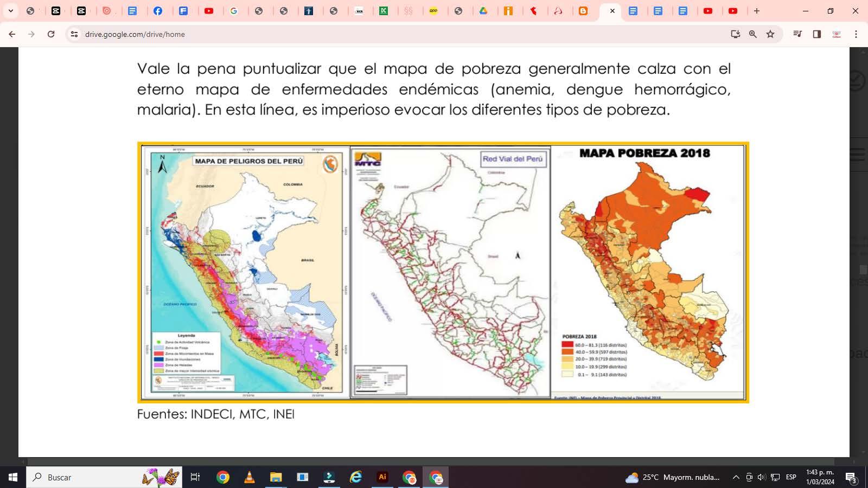View site information icon beside the URL
Image resolution: width=868 pixels, height=488 pixels.
74,34
